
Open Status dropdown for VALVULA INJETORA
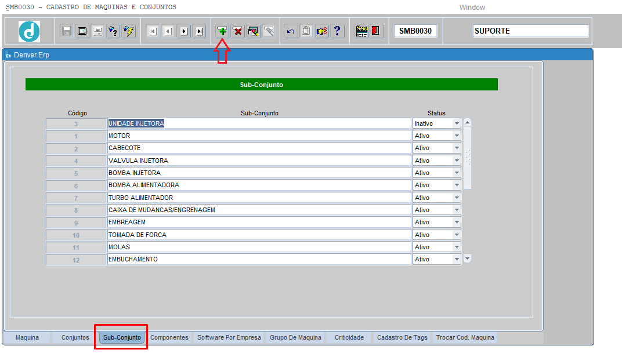[x=457, y=161]
